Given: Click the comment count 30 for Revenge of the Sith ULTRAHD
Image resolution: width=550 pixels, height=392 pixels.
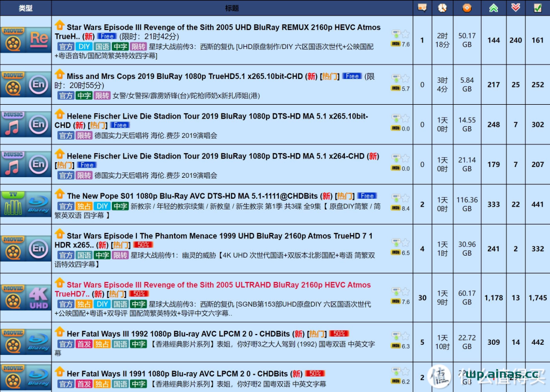Looking at the screenshot, I should click(x=422, y=297).
